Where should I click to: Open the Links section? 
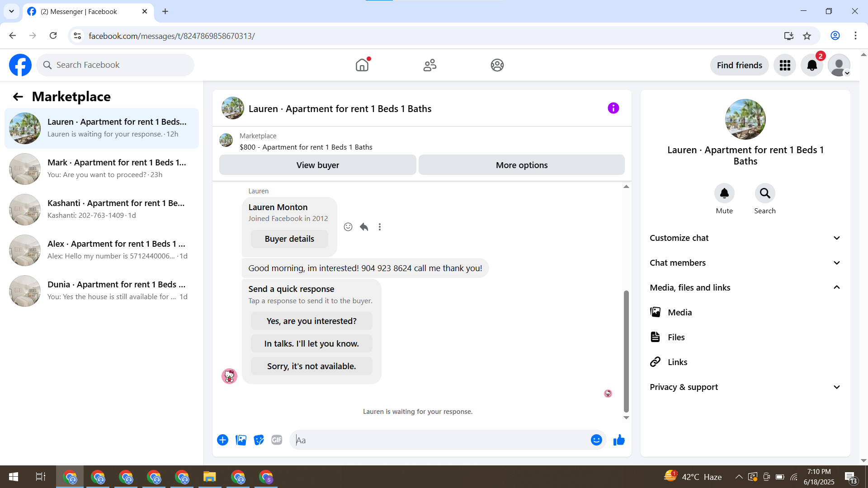[745, 362]
